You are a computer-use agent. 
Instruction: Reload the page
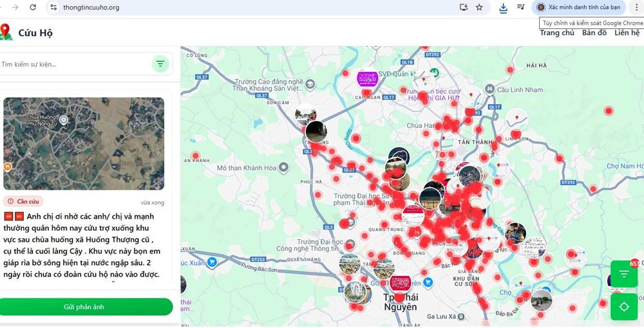click(x=33, y=8)
